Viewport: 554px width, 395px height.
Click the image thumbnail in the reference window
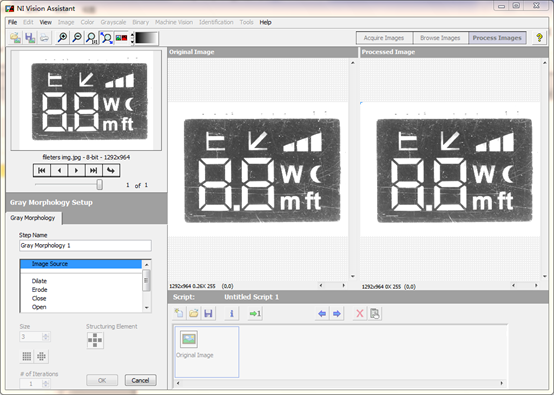pos(86,100)
